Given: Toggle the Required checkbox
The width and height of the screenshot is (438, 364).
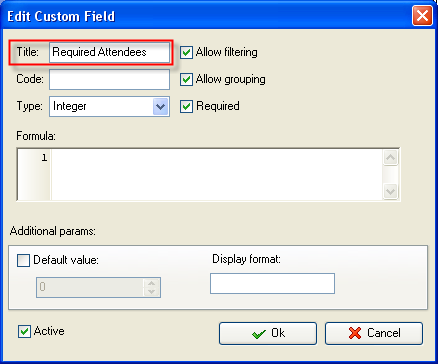Looking at the screenshot, I should click(x=186, y=107).
